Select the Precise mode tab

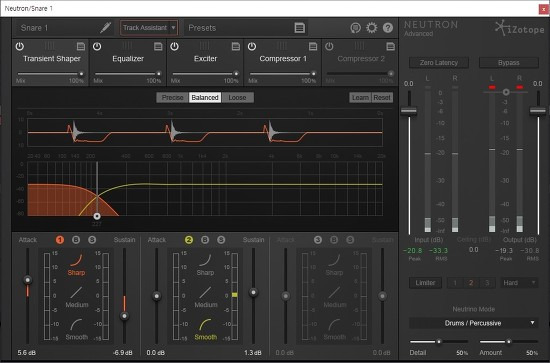[173, 98]
